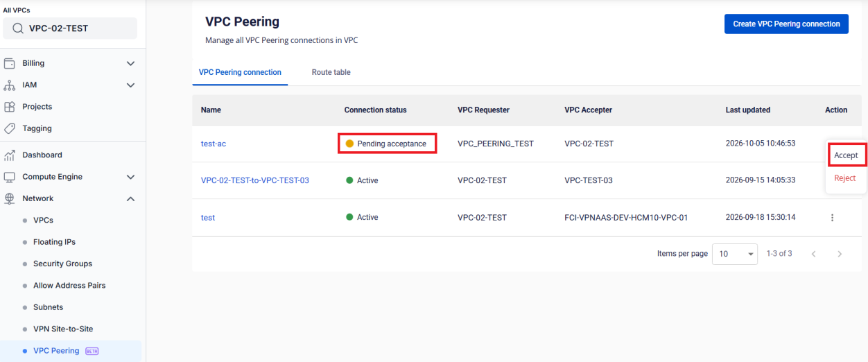Open the VPC-02-TEST VPC selector

[70, 28]
